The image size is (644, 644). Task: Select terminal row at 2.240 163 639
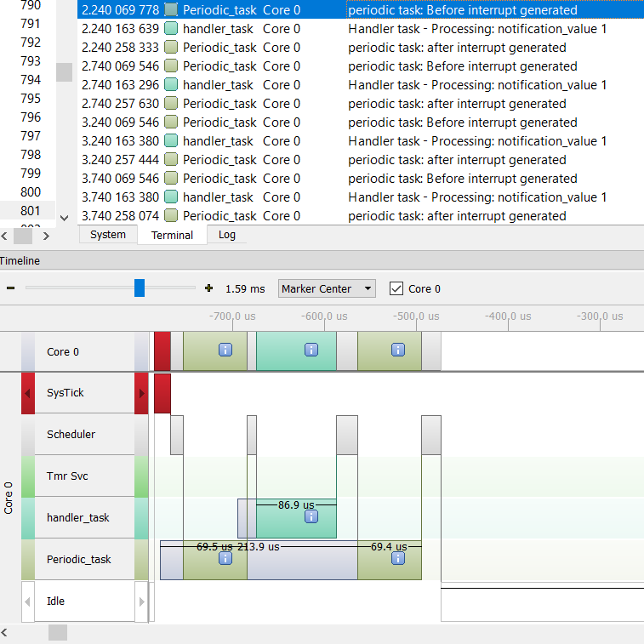click(x=361, y=29)
